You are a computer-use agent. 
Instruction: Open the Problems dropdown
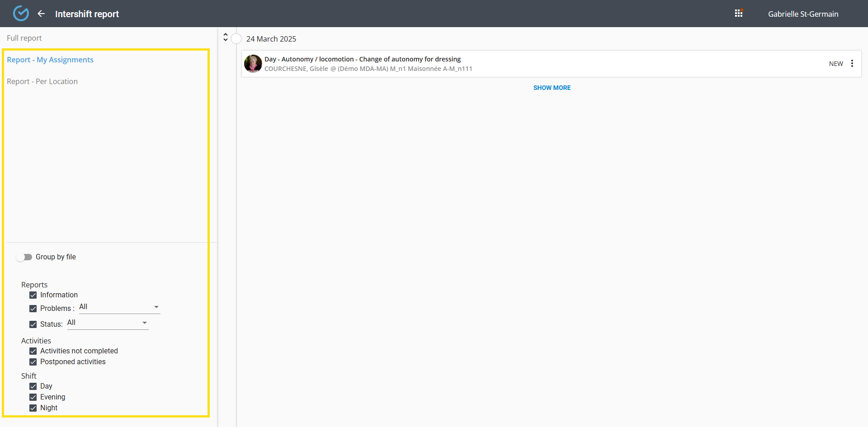(119, 307)
